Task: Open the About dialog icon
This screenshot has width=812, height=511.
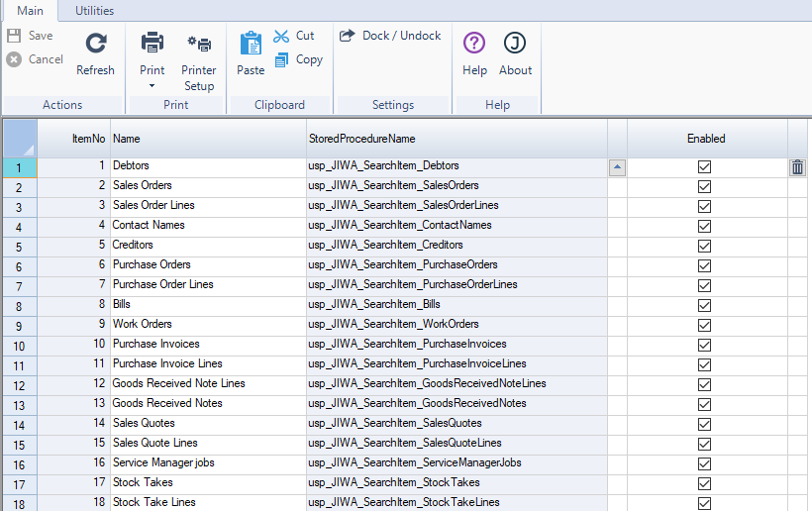Action: pos(515,44)
